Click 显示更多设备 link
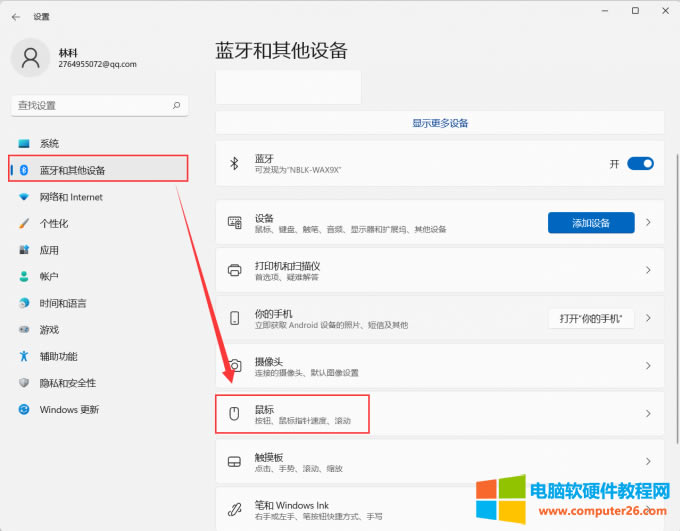This screenshot has height=531, width=680. pyautogui.click(x=440, y=123)
